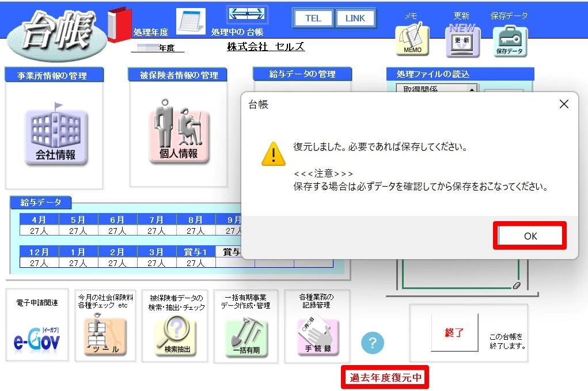588x391 pixels.
Task: Click the warning triangle icon in dialog
Action: (x=274, y=154)
